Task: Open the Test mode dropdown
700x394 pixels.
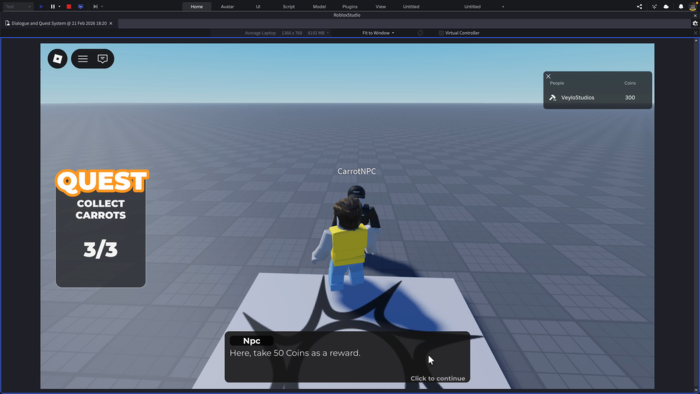Action: point(18,7)
